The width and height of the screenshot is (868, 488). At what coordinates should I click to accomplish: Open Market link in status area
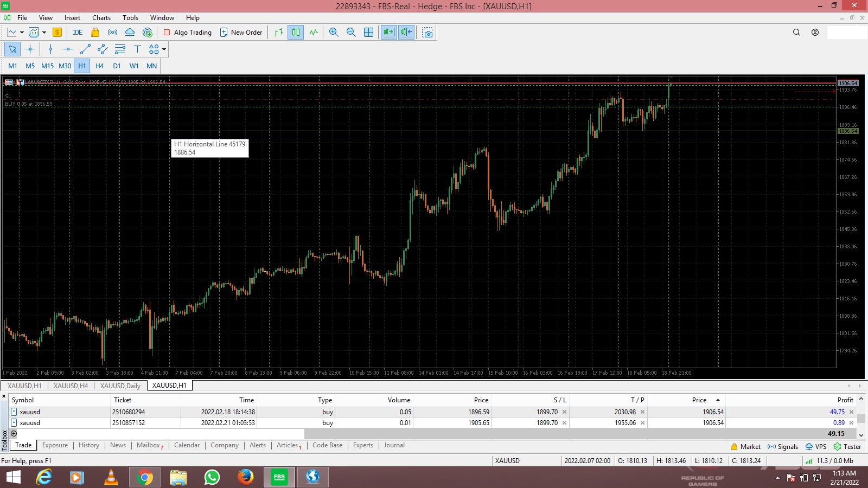click(x=746, y=447)
